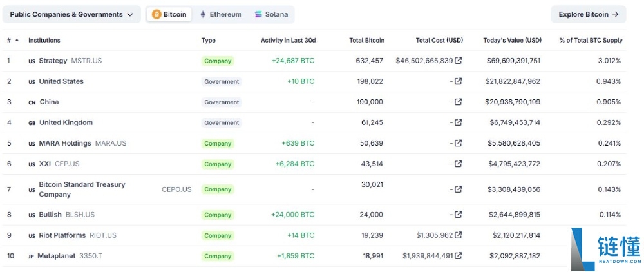Click the Today's Value (USD) column header
The height and width of the screenshot is (272, 644).
pos(512,40)
